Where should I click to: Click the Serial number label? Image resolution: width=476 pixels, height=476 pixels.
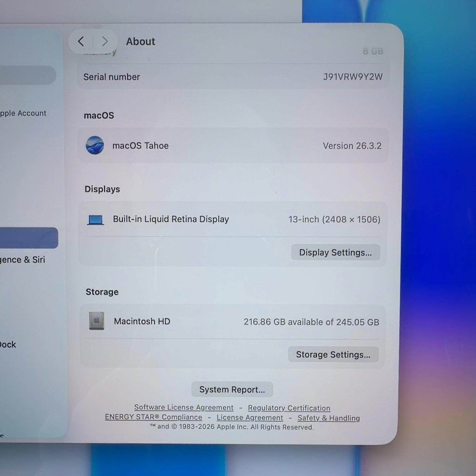pyautogui.click(x=111, y=77)
